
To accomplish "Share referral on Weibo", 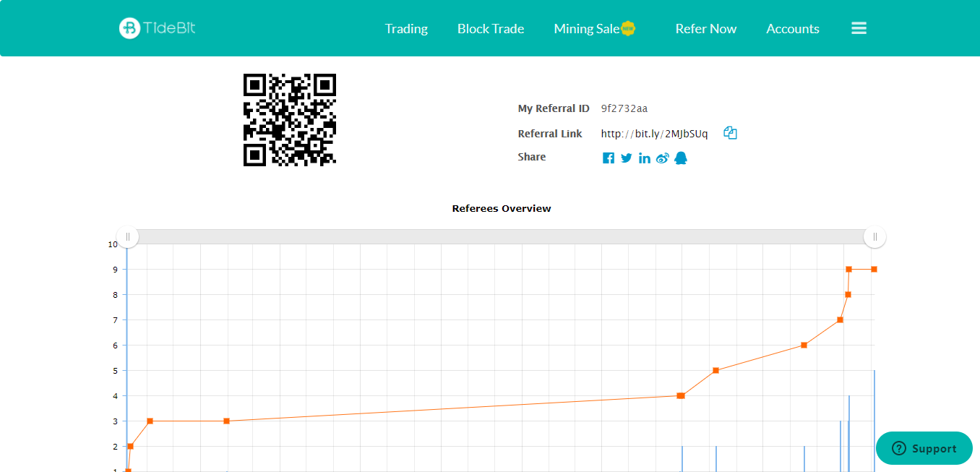I will click(x=663, y=158).
